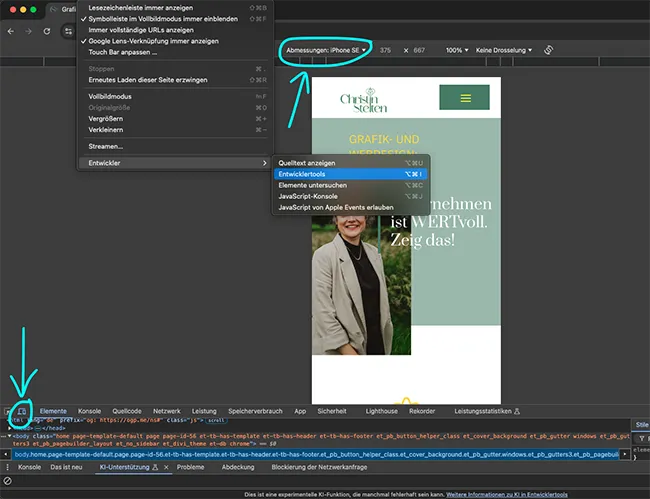The width and height of the screenshot is (650, 499).
Task: Switch to the Elemente tab
Action: (x=53, y=411)
